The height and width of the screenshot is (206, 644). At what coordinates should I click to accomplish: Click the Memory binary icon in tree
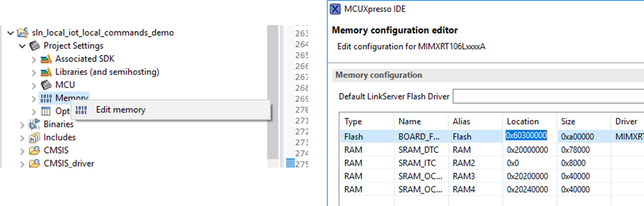(x=46, y=98)
